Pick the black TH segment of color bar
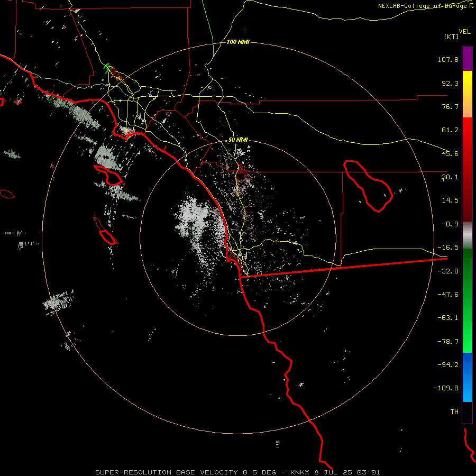Image resolution: width=476 pixels, height=476 pixels. [x=467, y=413]
